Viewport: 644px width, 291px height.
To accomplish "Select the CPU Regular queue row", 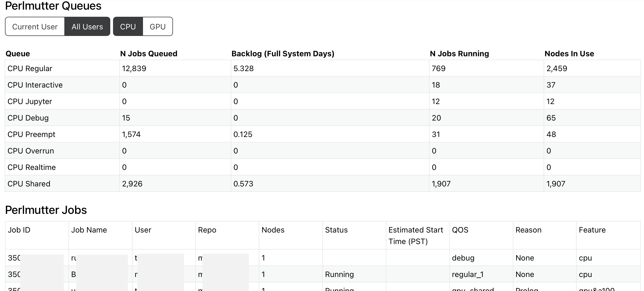I will (x=30, y=68).
